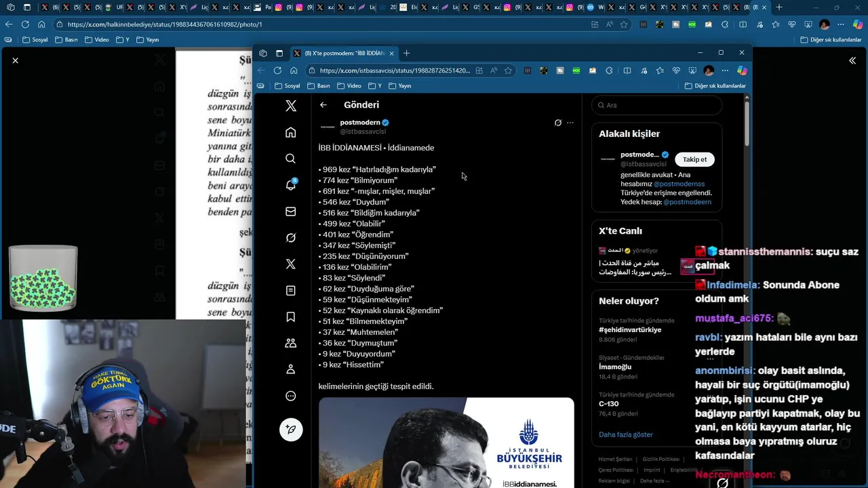
Task: Open Messages envelope in X sidebar
Action: (290, 211)
